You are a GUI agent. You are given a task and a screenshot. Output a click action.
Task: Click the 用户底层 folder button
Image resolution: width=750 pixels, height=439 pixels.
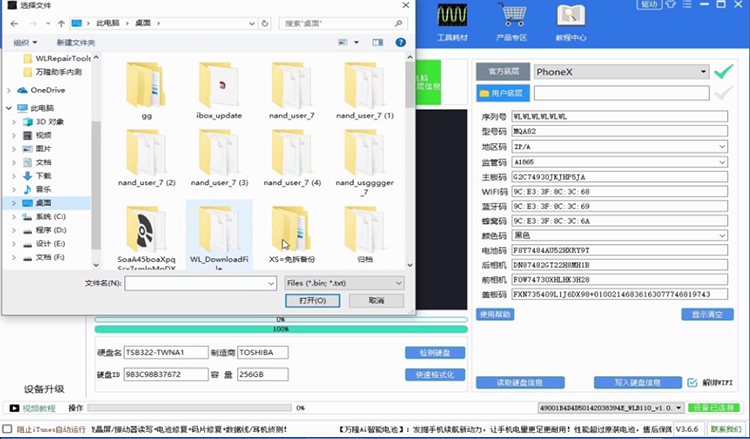503,93
